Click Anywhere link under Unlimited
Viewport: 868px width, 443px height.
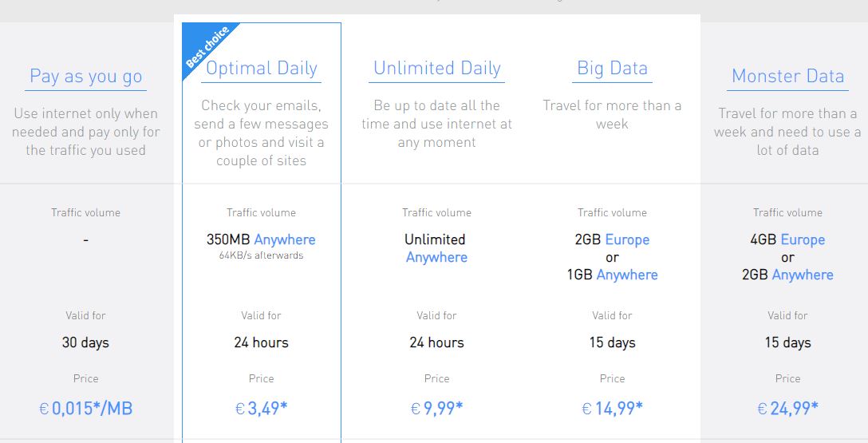436,257
